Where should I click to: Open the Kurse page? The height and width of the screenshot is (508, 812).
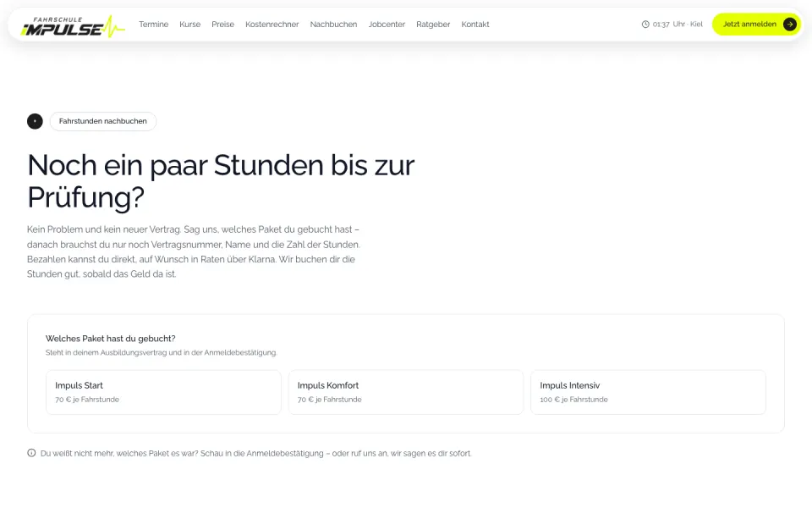coord(189,25)
